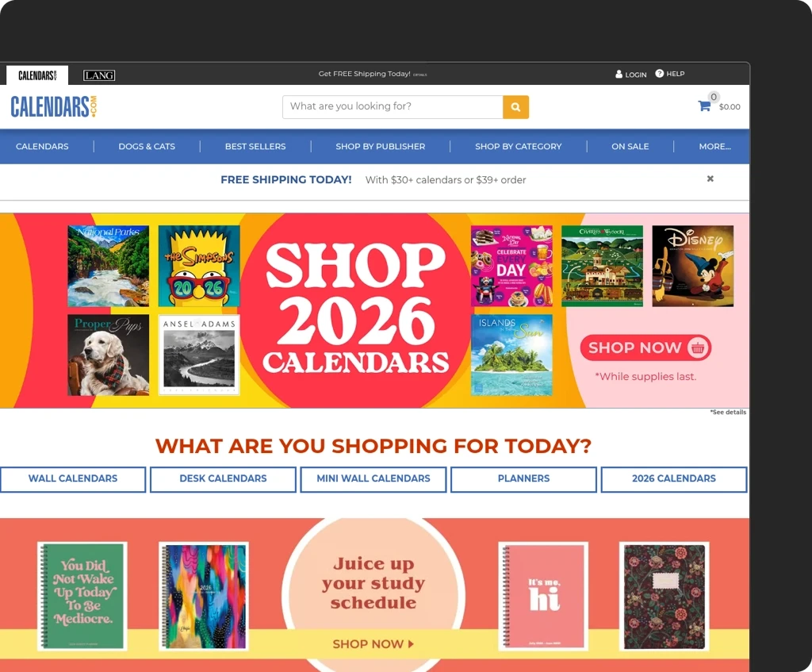Open the Simpsons 2026 calendar thumbnail

pyautogui.click(x=199, y=266)
